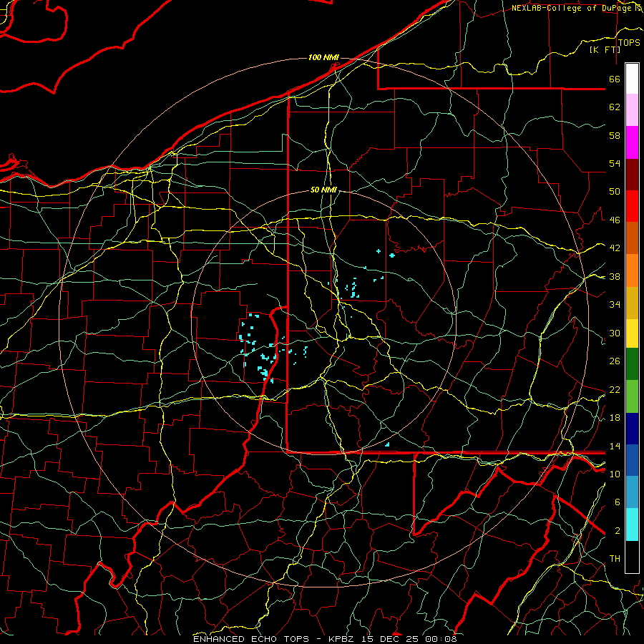Click the "NEXLAB-College of DuPage" label
Viewport: 644px width, 644px height.
570,8
